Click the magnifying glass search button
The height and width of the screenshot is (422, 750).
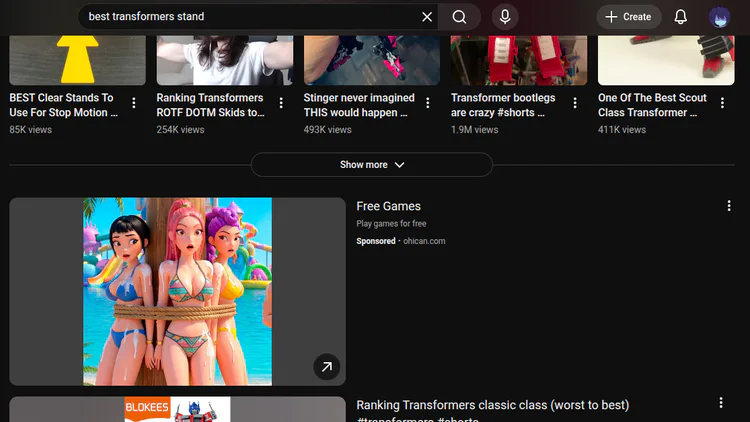459,17
